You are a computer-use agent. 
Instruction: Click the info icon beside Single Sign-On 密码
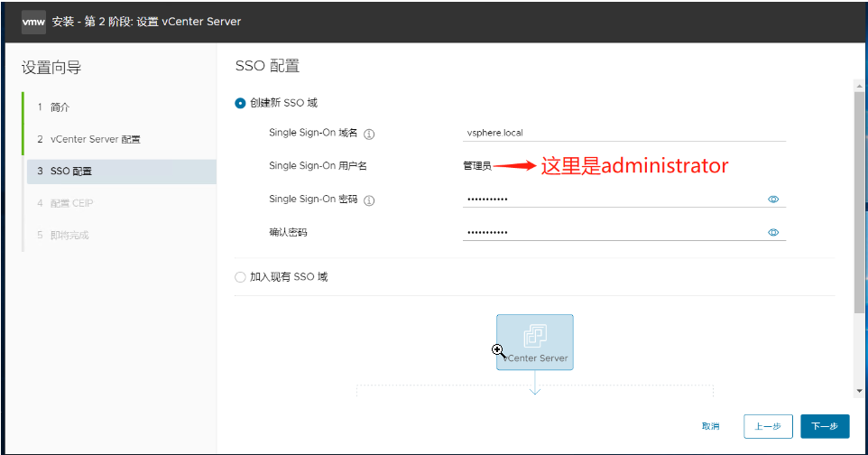point(369,200)
